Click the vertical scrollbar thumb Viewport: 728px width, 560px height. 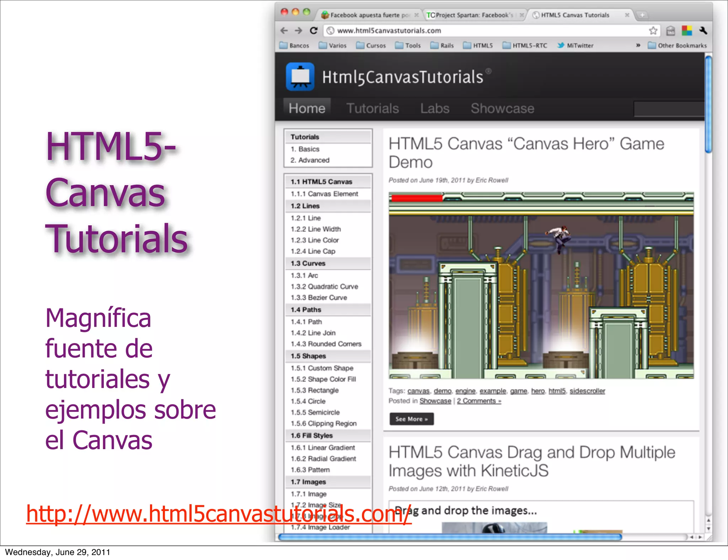click(x=708, y=104)
